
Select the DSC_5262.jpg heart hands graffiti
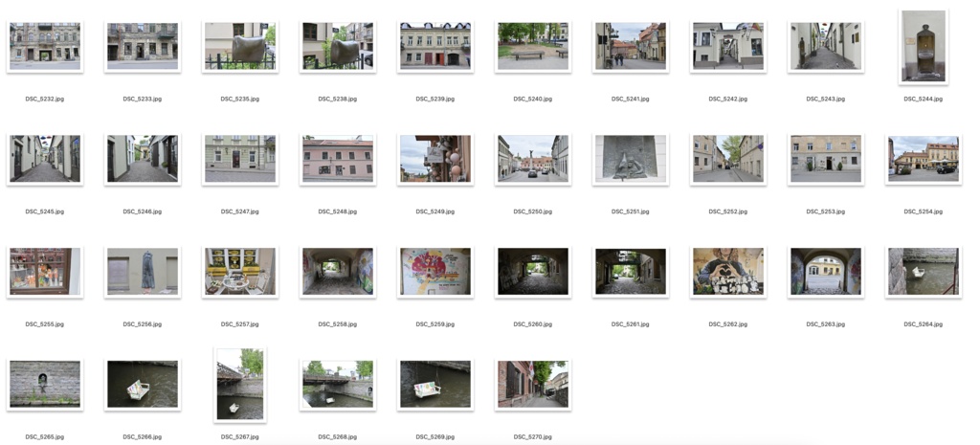coord(728,272)
